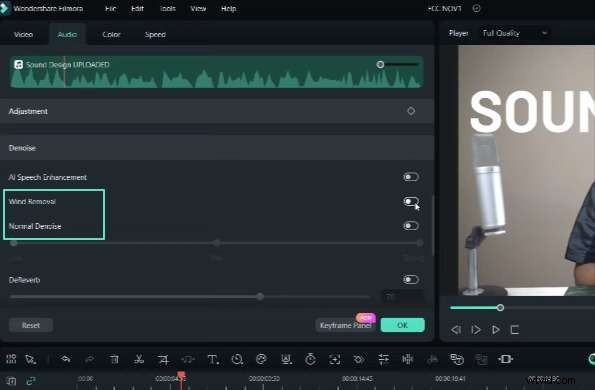The image size is (595, 390).
Task: Select the Crop tool icon
Action: pos(163,359)
